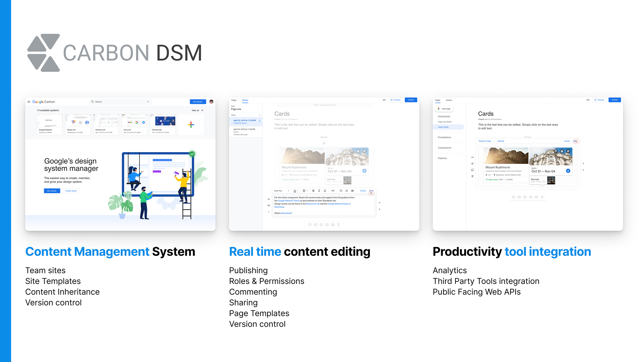Click the comment icon beside the Cards block
Viewport: 644px width, 362px height.
click(x=472, y=170)
